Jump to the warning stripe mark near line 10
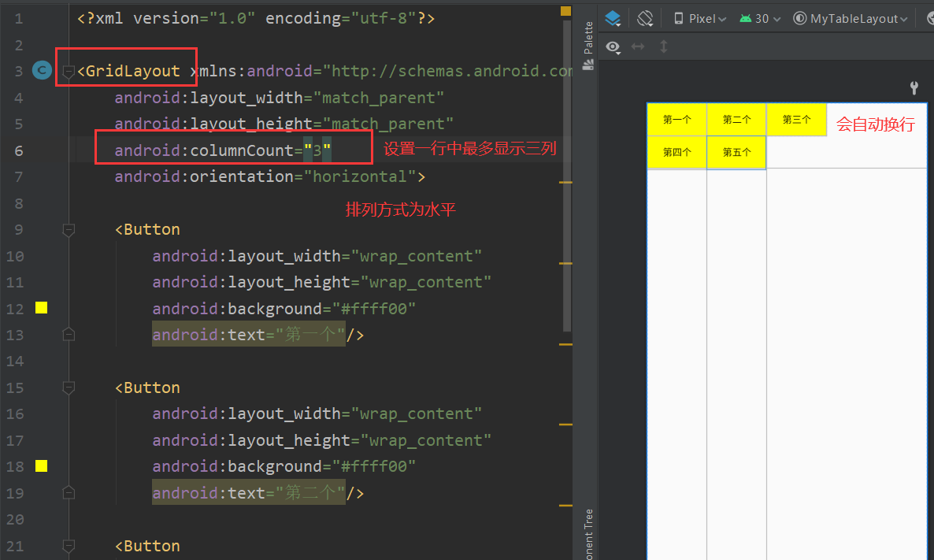The width and height of the screenshot is (934, 560). pyautogui.click(x=566, y=263)
